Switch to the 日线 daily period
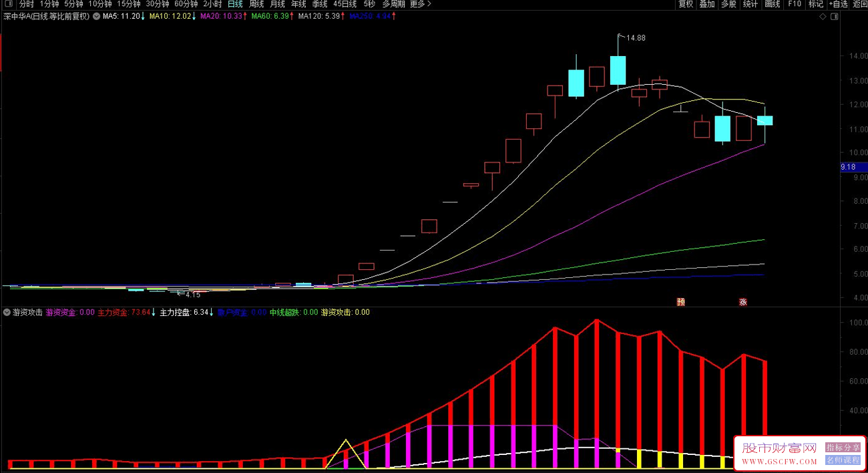 tap(235, 4)
